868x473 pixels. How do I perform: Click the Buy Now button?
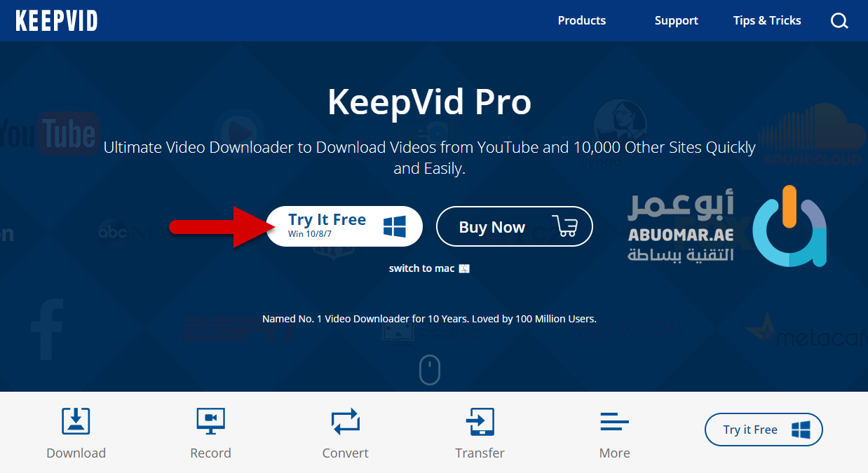click(x=515, y=226)
